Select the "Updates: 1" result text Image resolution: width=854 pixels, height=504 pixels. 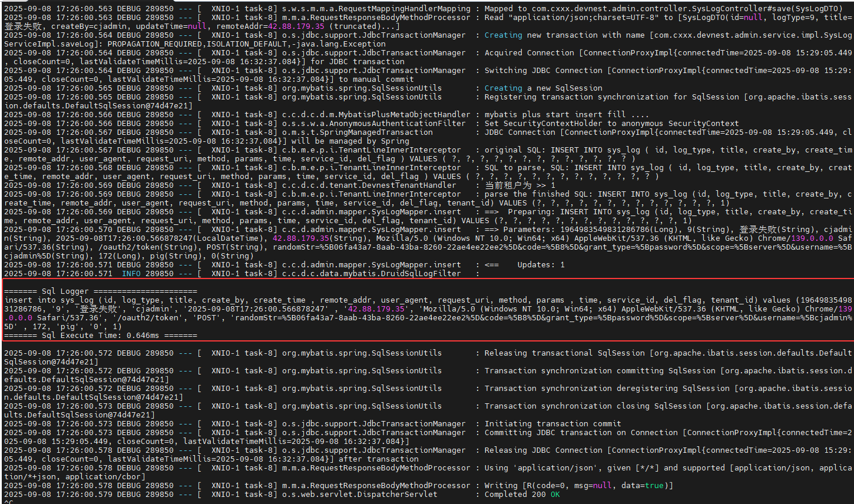pyautogui.click(x=541, y=265)
